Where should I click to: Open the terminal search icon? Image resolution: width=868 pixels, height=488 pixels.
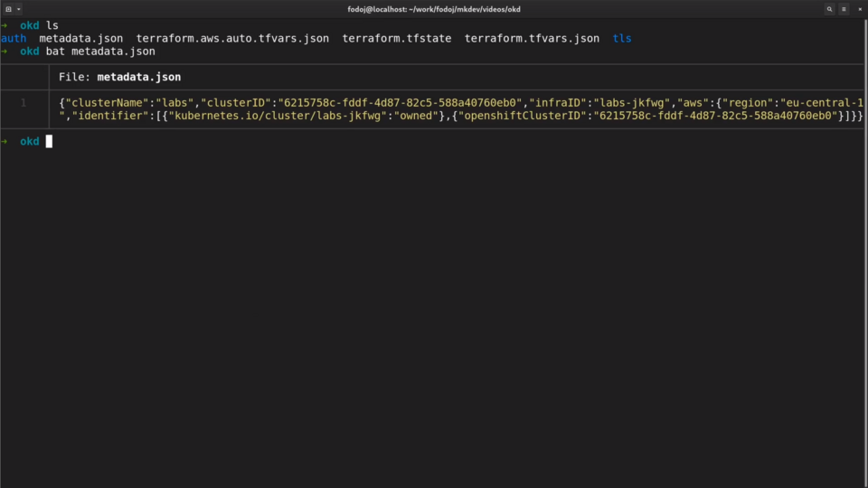(829, 9)
